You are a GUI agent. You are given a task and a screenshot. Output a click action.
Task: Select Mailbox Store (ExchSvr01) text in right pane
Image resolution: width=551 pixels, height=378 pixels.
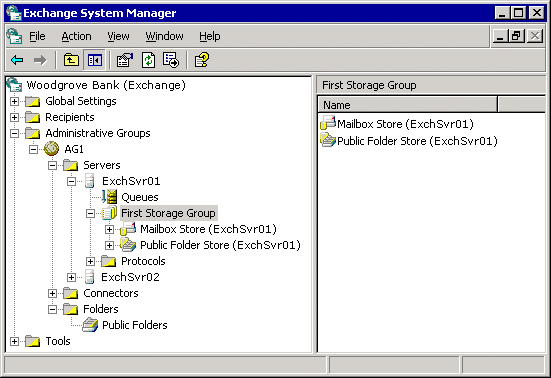[405, 124]
